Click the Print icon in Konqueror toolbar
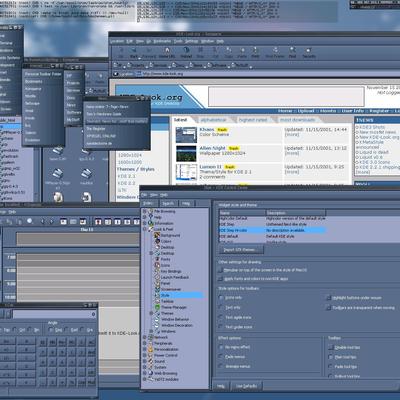The height and width of the screenshot is (400, 400). [255, 50]
